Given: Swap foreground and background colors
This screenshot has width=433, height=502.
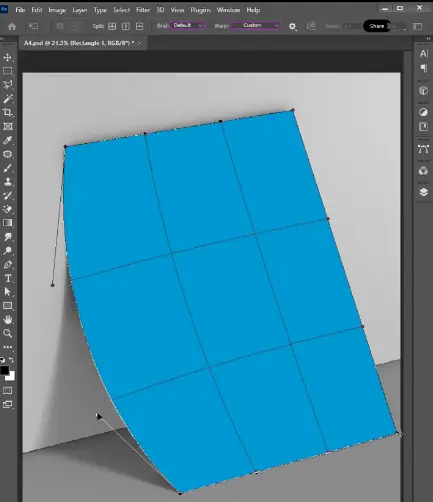Looking at the screenshot, I should pyautogui.click(x=11, y=360).
